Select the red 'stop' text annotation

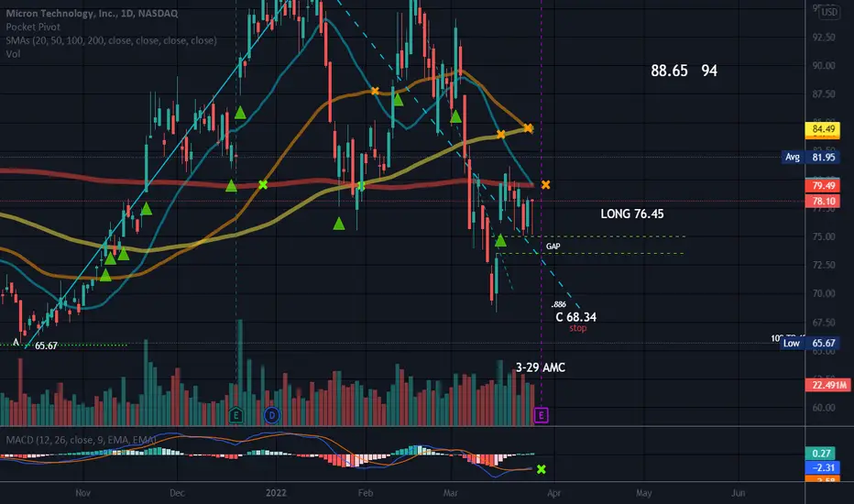tap(578, 328)
